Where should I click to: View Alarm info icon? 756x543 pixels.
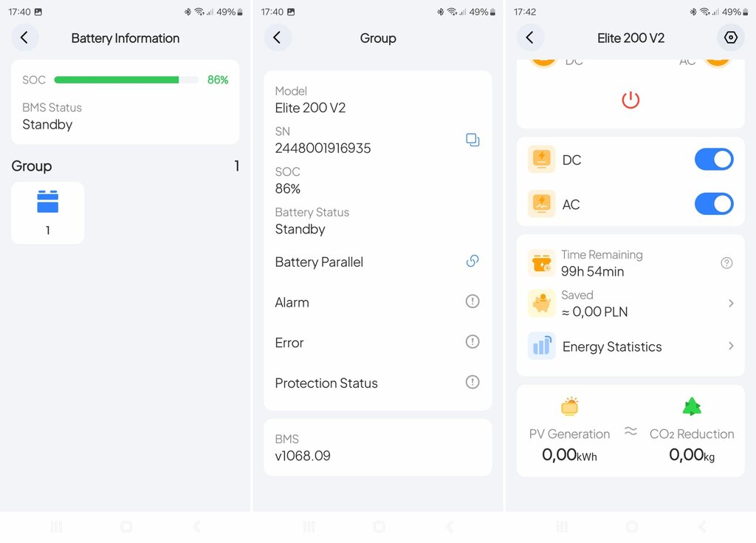coord(472,301)
